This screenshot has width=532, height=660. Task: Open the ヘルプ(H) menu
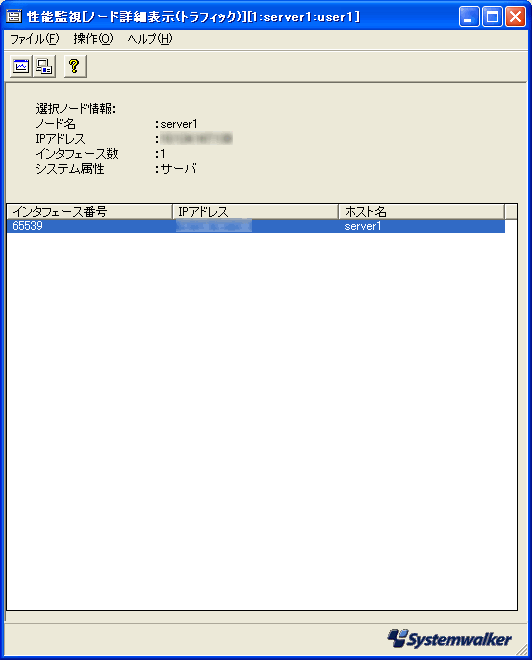click(150, 39)
